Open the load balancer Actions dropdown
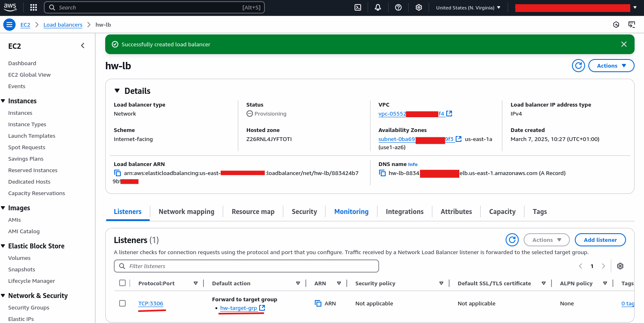 pos(611,66)
